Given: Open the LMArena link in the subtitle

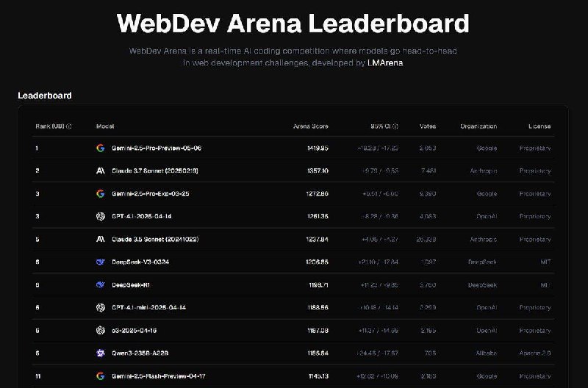Looking at the screenshot, I should [x=385, y=63].
